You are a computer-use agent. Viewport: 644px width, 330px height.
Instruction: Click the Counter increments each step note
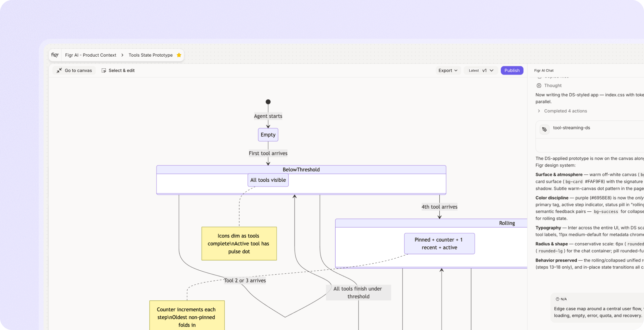(x=187, y=315)
